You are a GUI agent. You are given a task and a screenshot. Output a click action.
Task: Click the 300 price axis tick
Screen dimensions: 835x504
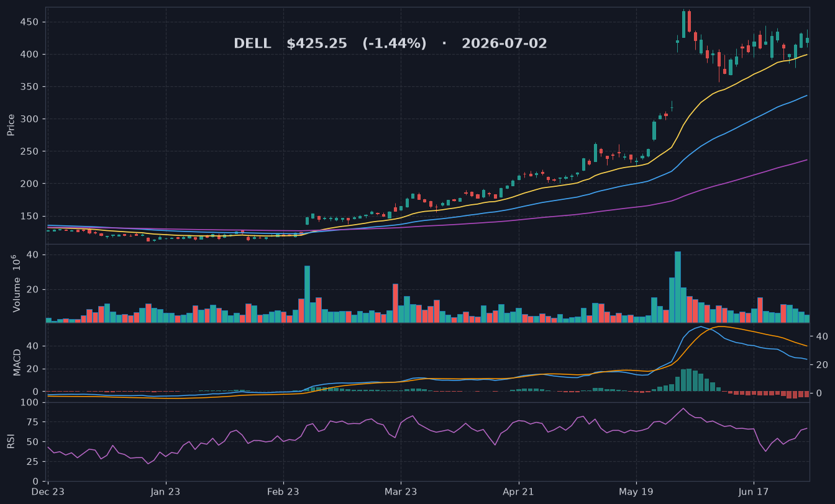pyautogui.click(x=30, y=119)
